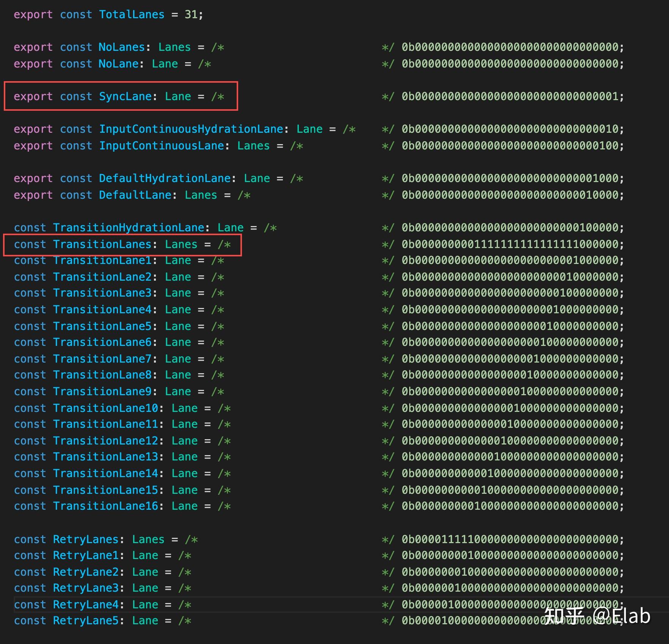Click the DefaultLane constant name

click(135, 195)
